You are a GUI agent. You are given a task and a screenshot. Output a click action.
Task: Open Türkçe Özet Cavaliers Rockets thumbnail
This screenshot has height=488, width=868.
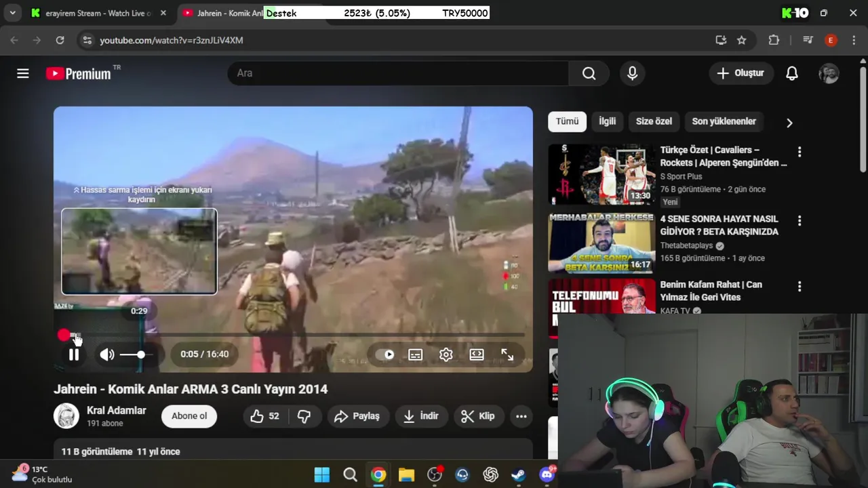(601, 174)
